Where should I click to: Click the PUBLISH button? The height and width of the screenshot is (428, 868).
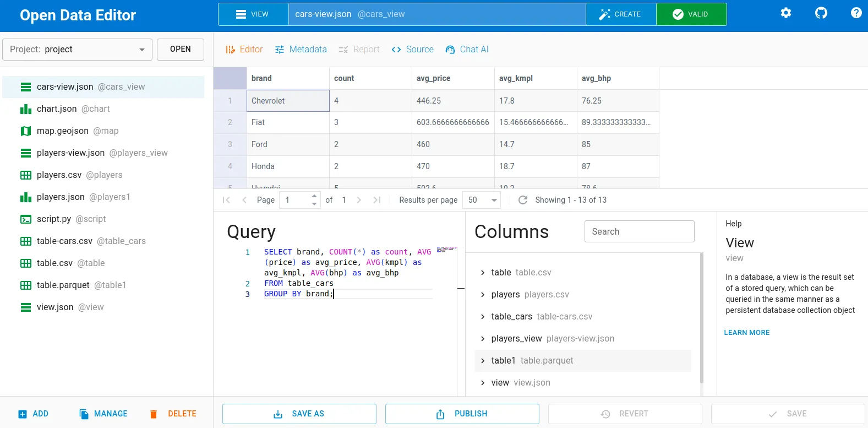click(x=462, y=414)
